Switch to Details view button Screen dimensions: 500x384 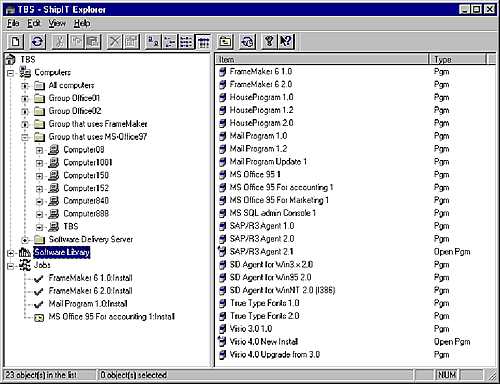pyautogui.click(x=203, y=42)
